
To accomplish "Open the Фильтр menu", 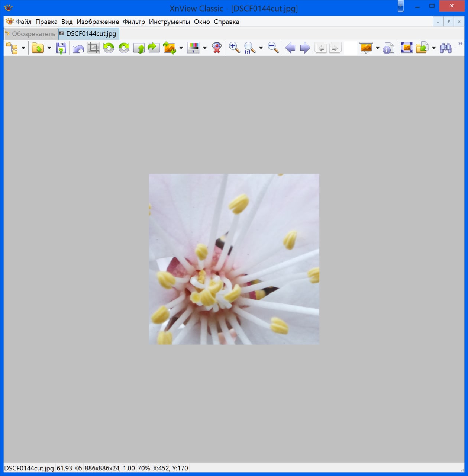I will (x=134, y=22).
